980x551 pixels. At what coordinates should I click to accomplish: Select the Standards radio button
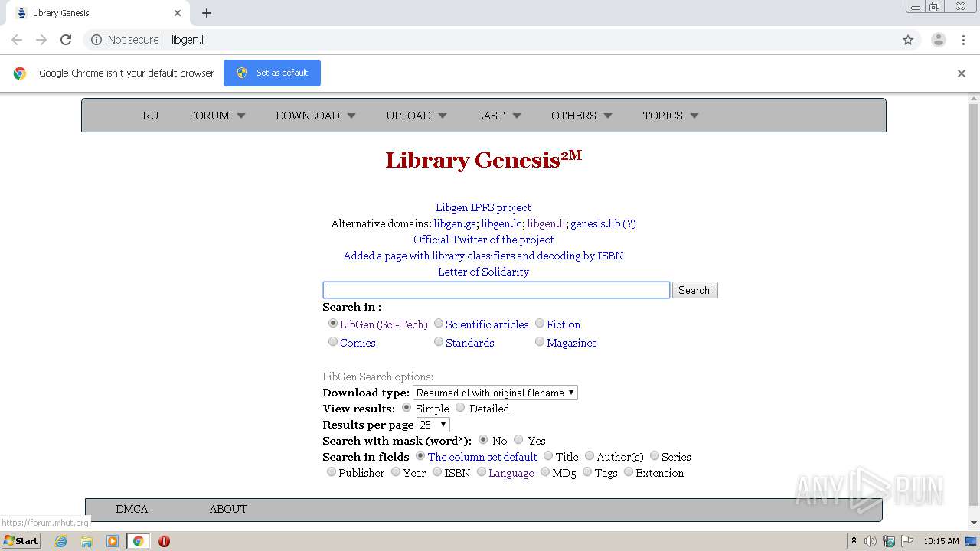(x=439, y=342)
